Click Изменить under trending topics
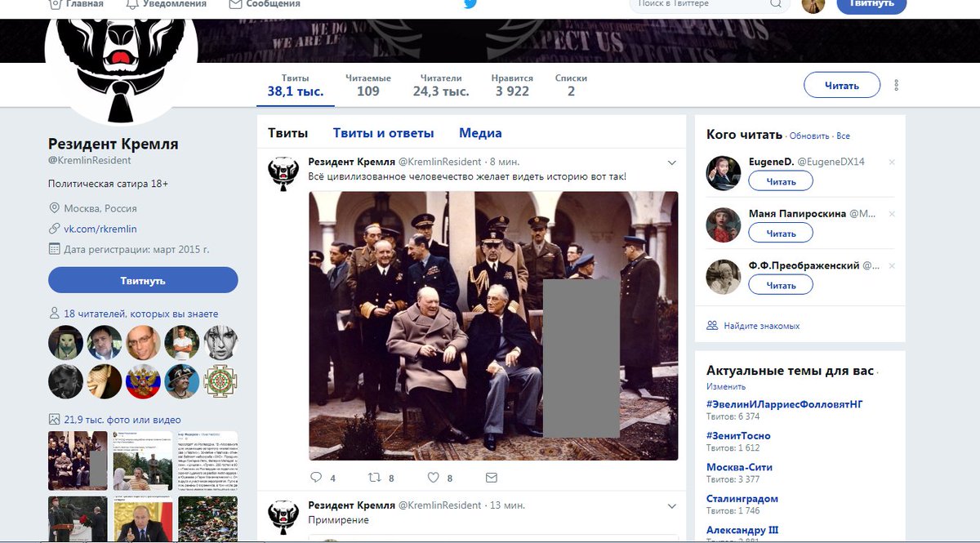Image resolution: width=980 pixels, height=543 pixels. click(x=725, y=386)
